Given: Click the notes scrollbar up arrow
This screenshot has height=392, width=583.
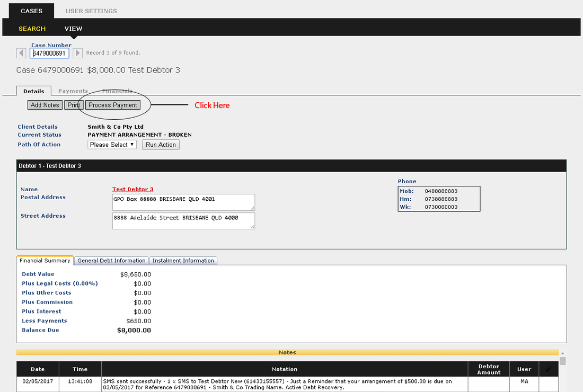Looking at the screenshot, I should tap(562, 353).
